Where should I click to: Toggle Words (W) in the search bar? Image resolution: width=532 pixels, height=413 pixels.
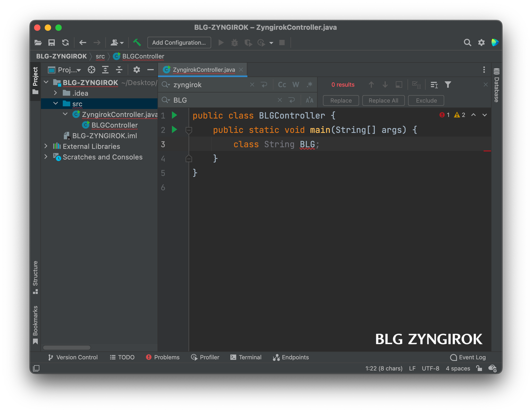pos(296,85)
